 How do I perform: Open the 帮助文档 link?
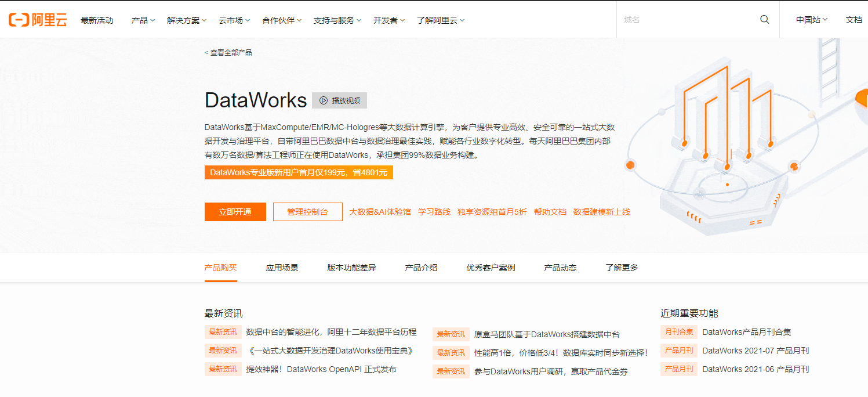pyautogui.click(x=550, y=212)
